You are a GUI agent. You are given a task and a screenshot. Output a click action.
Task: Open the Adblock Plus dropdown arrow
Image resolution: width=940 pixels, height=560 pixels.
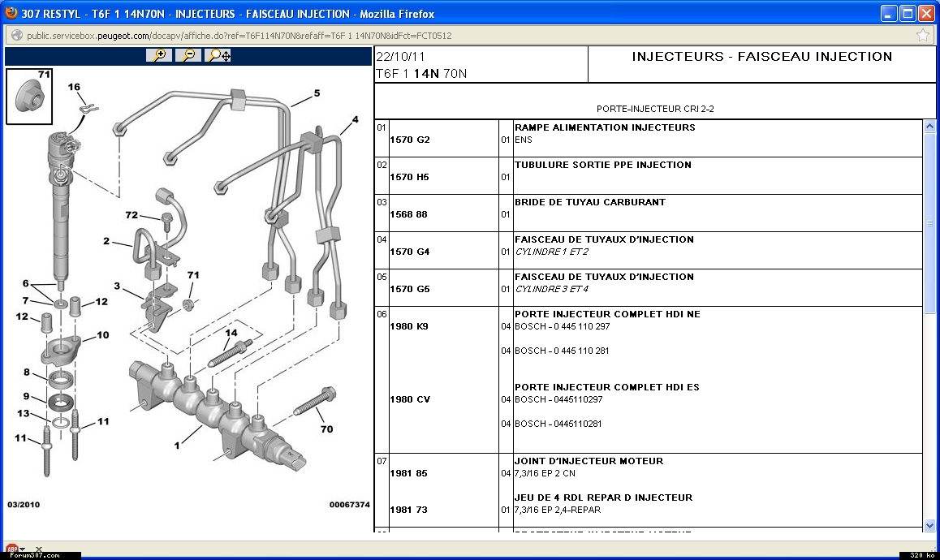(x=23, y=550)
